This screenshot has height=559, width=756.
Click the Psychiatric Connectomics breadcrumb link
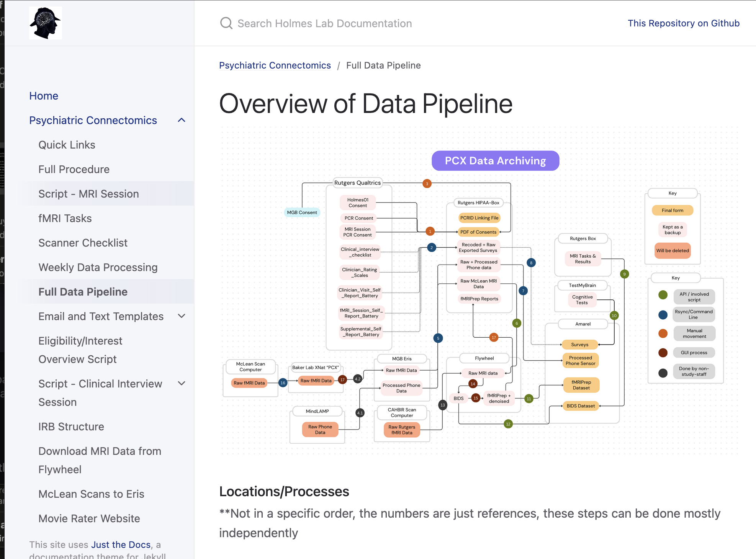[275, 65]
